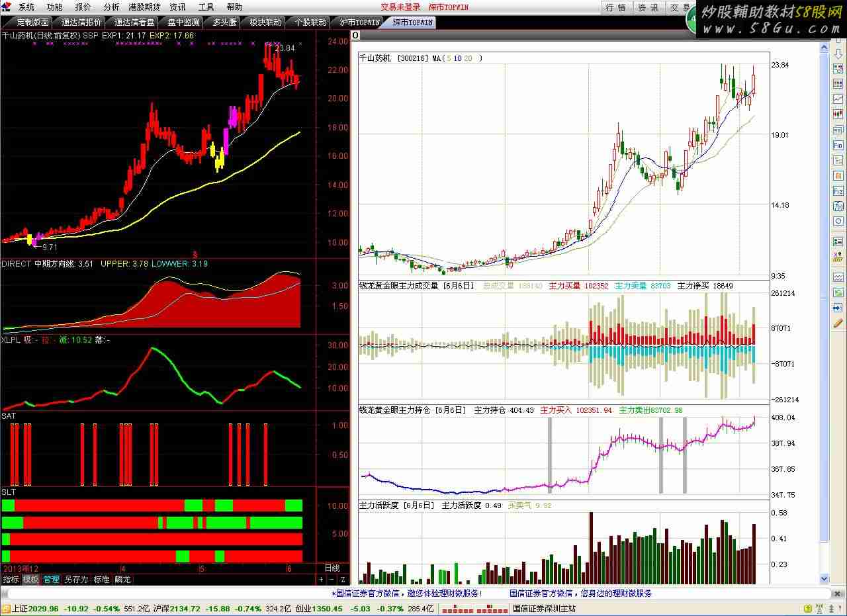Switch to the 板块联动 tab

265,22
